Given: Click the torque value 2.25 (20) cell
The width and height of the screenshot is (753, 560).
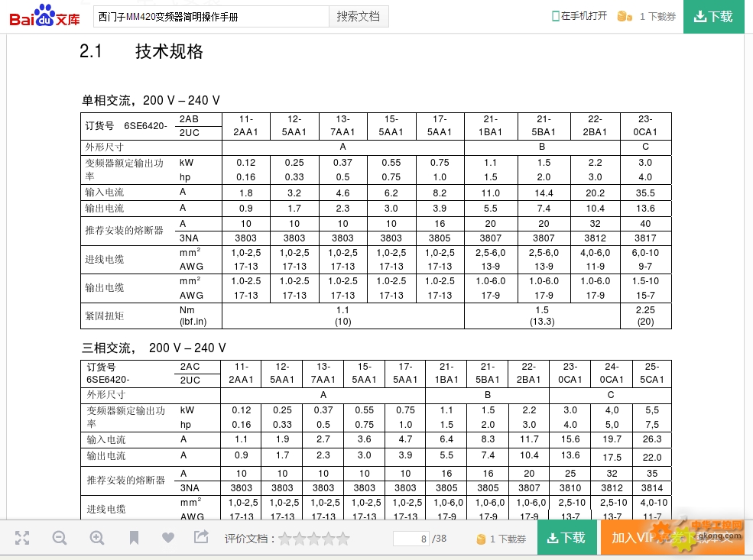Looking at the screenshot, I should 645,316.
